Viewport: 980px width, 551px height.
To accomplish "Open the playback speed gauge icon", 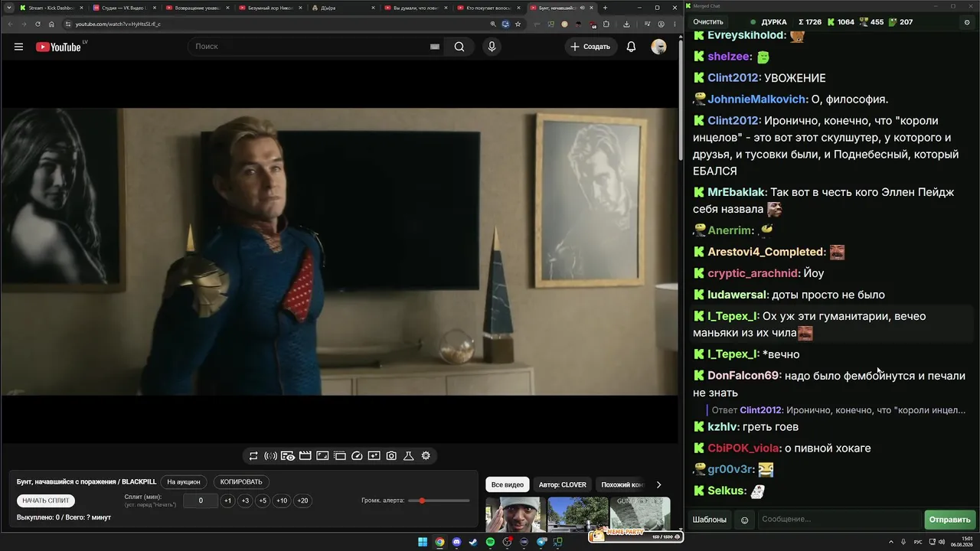I will click(x=357, y=456).
